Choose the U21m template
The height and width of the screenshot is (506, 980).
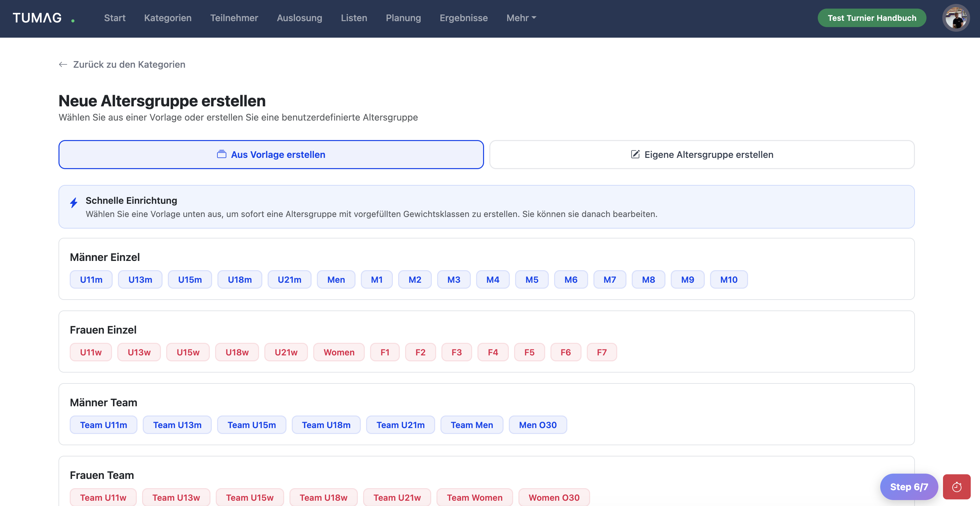click(x=289, y=279)
